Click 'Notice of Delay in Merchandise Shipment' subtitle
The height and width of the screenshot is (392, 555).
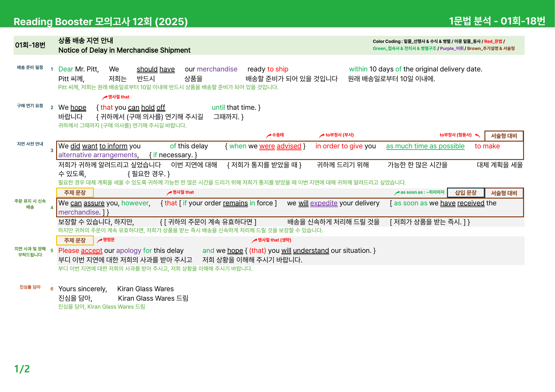[124, 50]
